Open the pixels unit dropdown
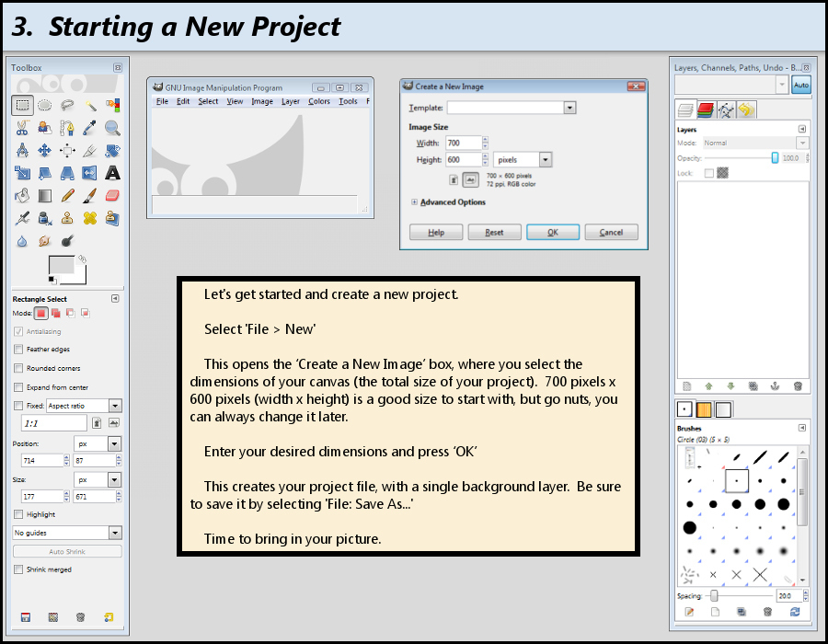The width and height of the screenshot is (828, 644). (523, 159)
